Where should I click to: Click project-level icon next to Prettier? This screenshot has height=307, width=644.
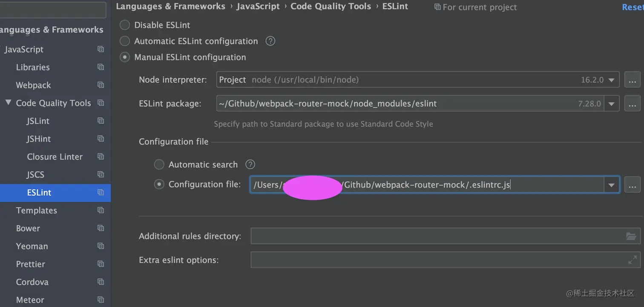tap(101, 264)
